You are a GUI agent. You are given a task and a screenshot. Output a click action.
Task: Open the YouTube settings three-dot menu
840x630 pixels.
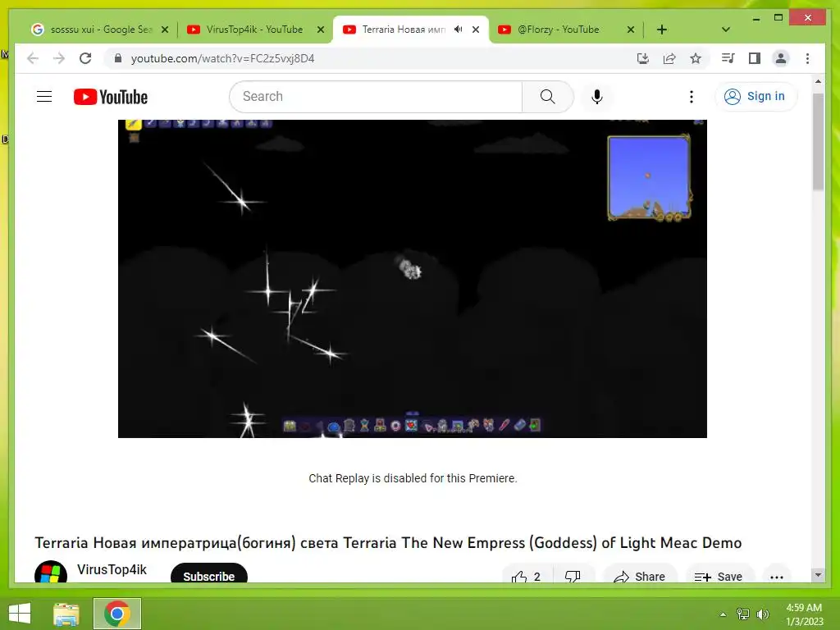(691, 97)
